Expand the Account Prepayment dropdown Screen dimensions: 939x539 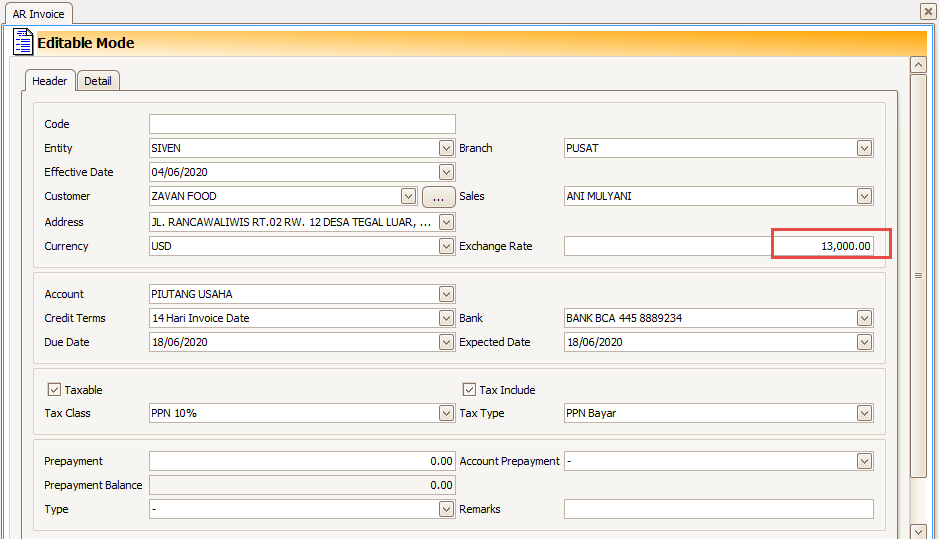[864, 461]
